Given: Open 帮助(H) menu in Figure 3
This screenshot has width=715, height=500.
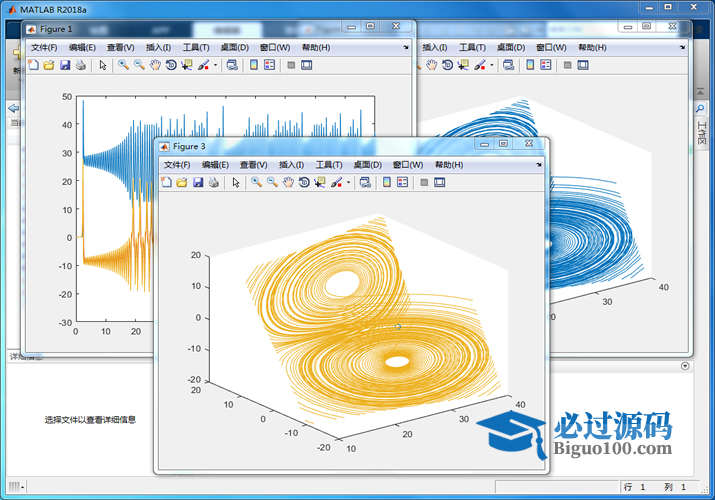Looking at the screenshot, I should pyautogui.click(x=448, y=165).
